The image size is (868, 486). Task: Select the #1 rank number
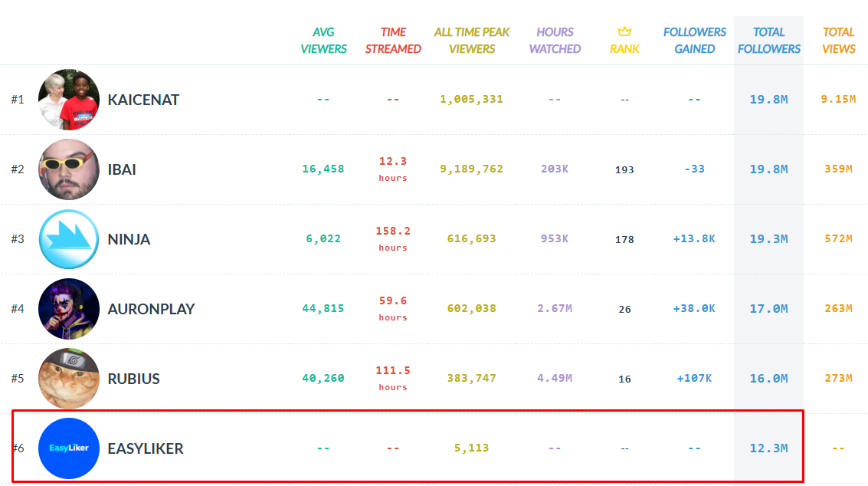18,100
